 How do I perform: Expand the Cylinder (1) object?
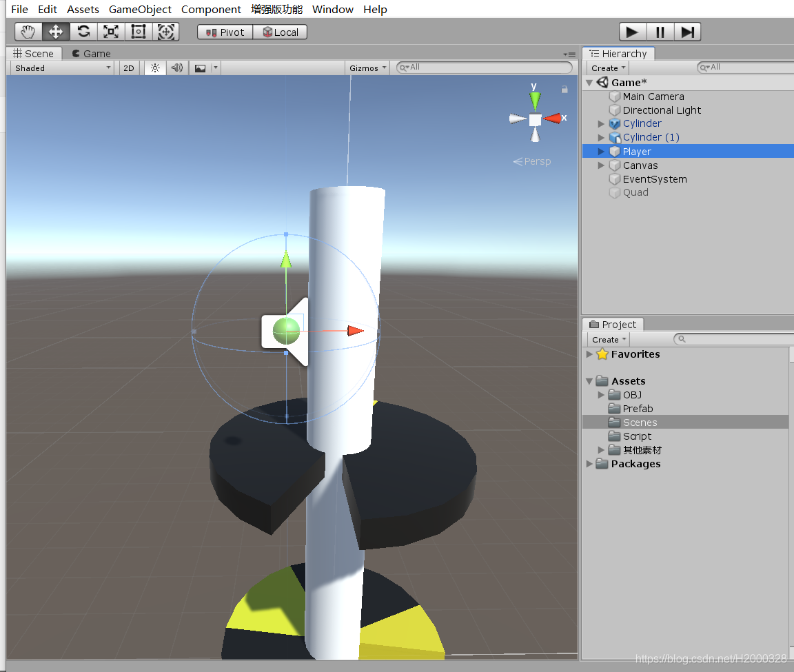(x=601, y=137)
